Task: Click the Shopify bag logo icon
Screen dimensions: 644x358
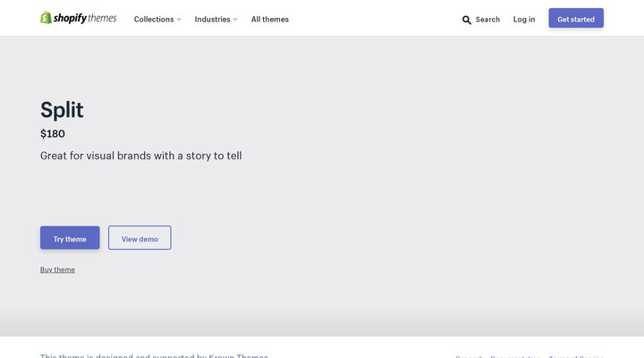Action: [46, 18]
